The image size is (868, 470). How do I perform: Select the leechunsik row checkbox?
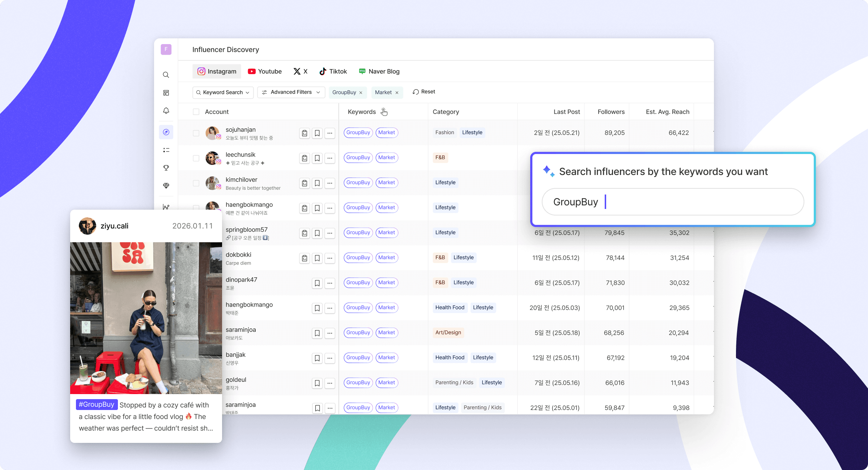pos(196,158)
